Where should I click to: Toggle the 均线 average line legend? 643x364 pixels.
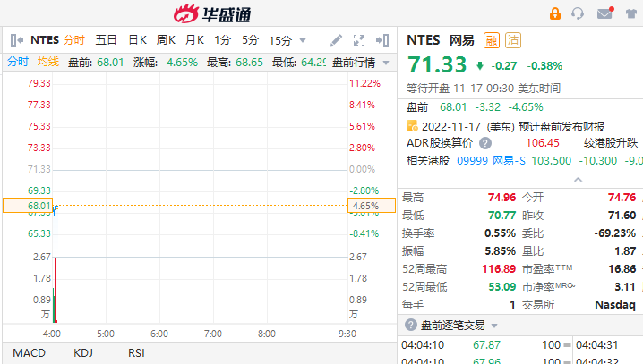click(x=48, y=62)
